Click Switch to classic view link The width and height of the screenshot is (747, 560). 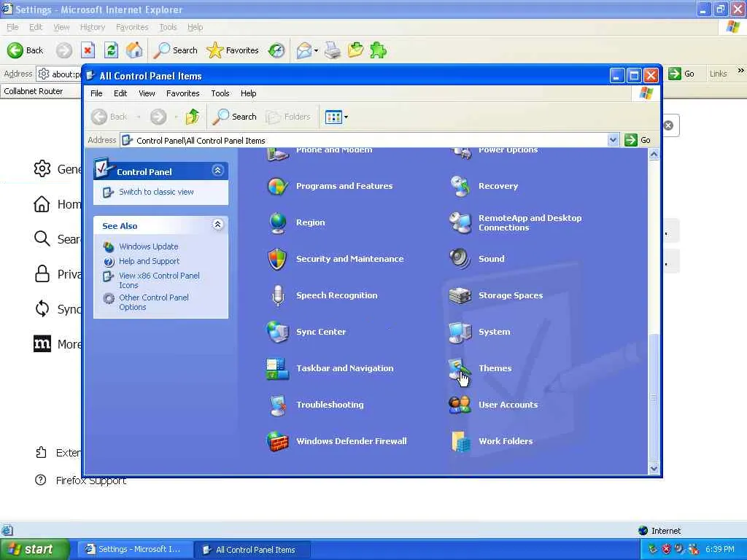click(156, 192)
